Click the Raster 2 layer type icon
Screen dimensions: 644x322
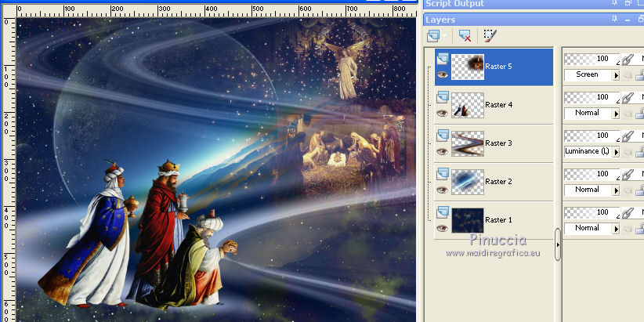tap(443, 174)
